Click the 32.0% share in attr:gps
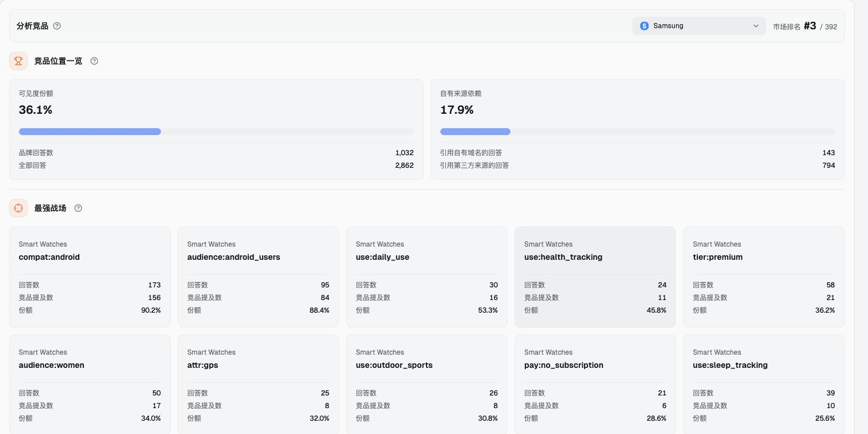The width and height of the screenshot is (868, 434). (x=320, y=418)
